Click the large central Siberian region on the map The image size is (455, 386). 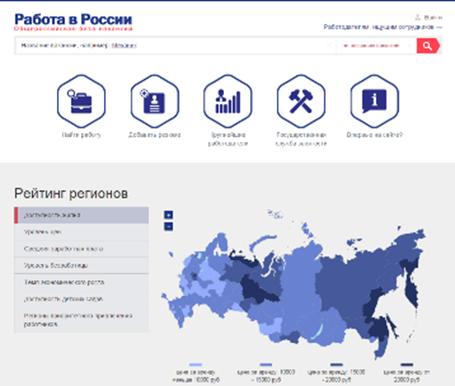300,283
